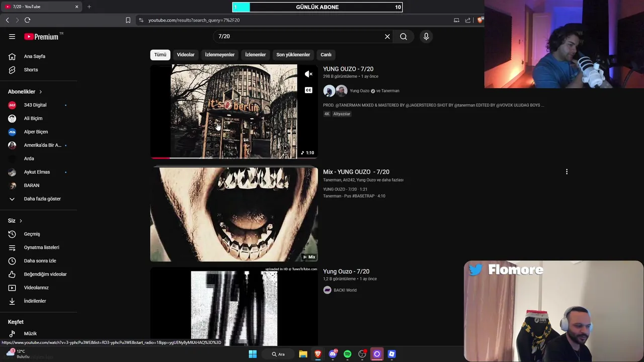Open three-dot menu for Mix result
Screen dimensions: 644x362
567,172
